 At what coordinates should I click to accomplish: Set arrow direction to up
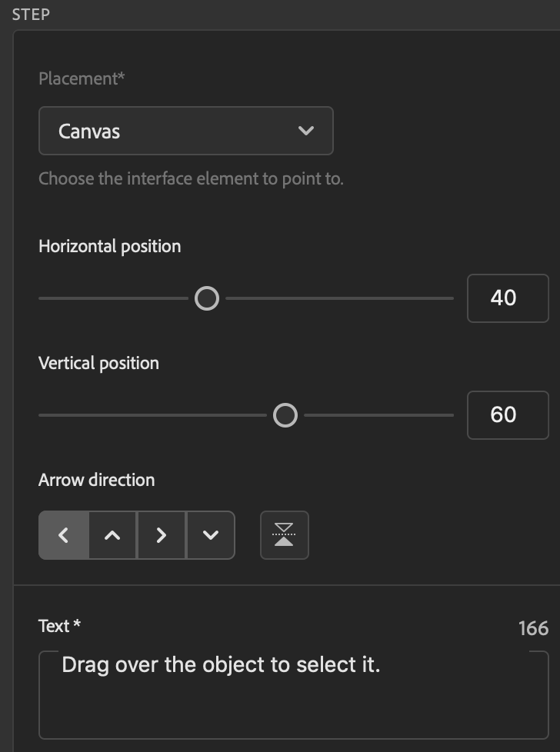pyautogui.click(x=112, y=535)
